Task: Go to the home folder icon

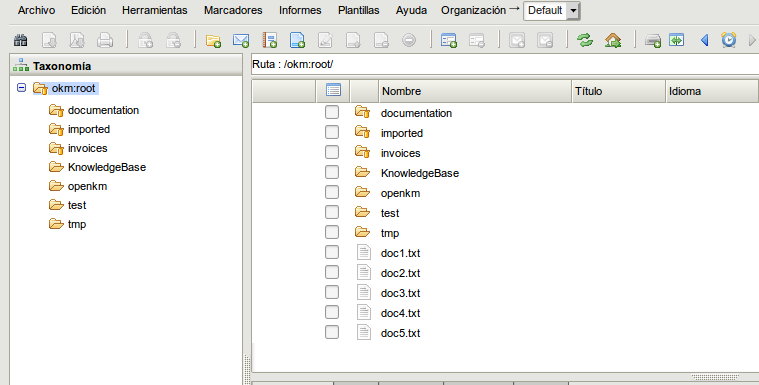Action: click(x=613, y=40)
